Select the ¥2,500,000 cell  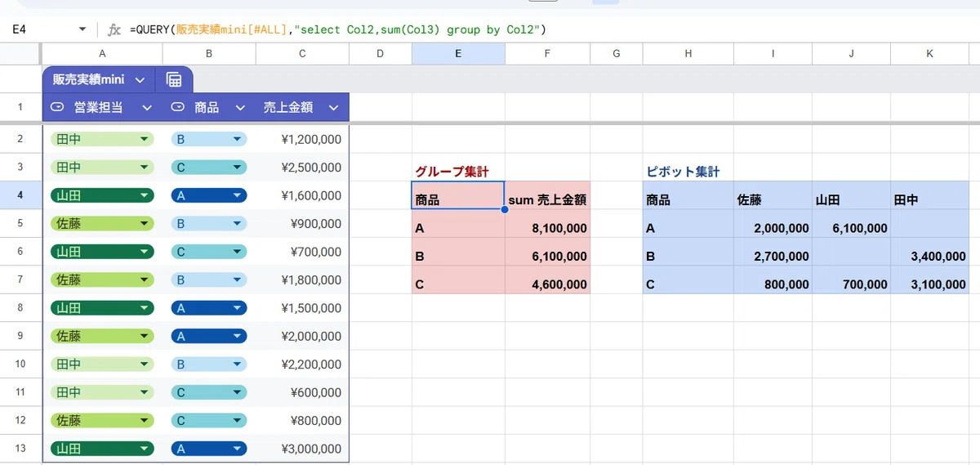pos(302,168)
